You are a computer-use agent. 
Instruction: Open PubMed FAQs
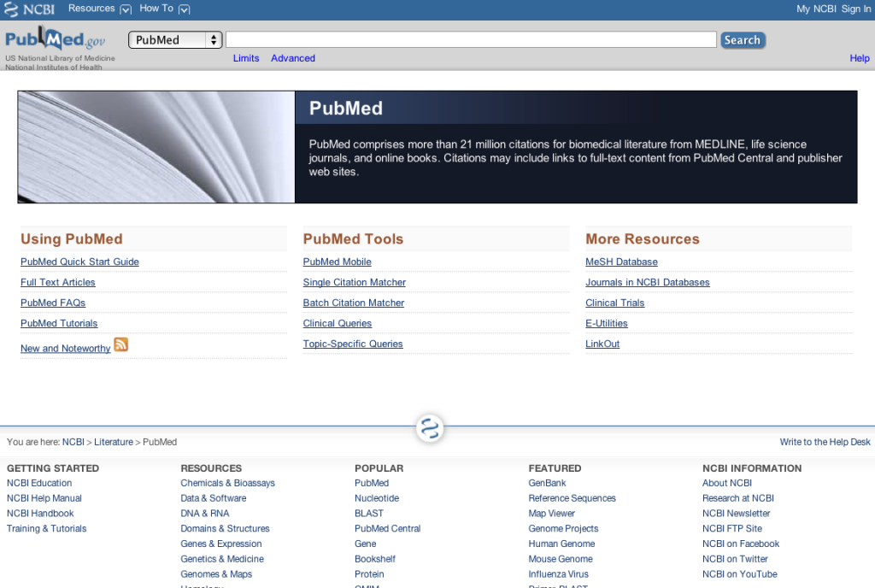click(x=53, y=303)
